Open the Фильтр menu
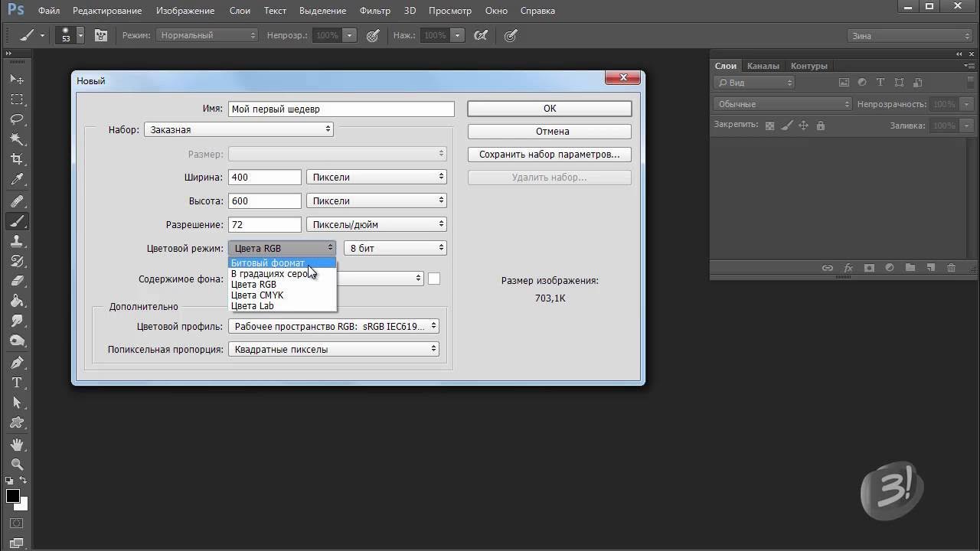 [x=374, y=11]
